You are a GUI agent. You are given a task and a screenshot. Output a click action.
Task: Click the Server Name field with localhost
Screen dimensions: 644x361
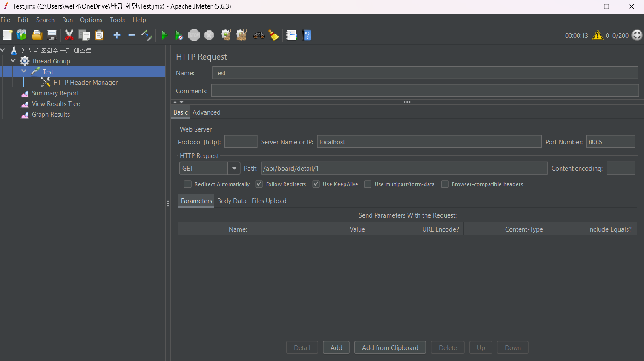[429, 142]
